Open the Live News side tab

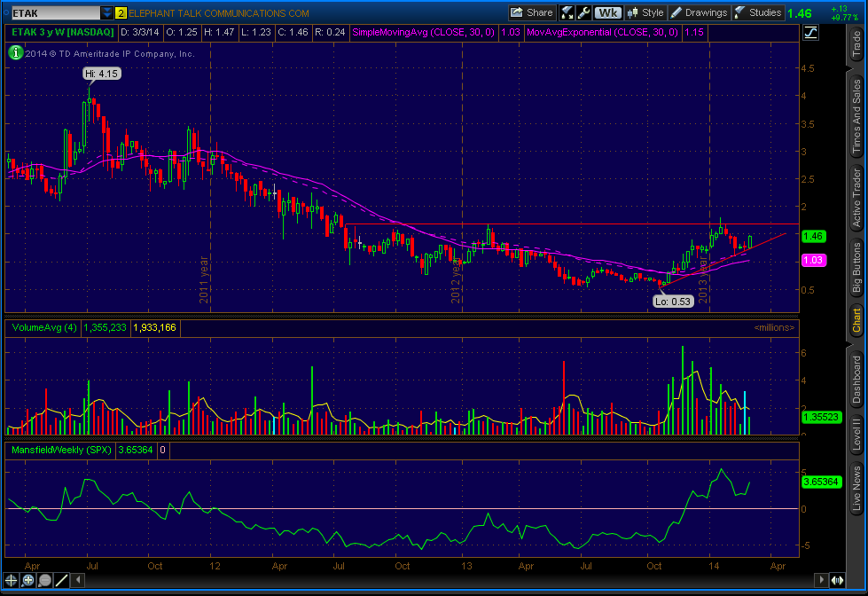(857, 489)
